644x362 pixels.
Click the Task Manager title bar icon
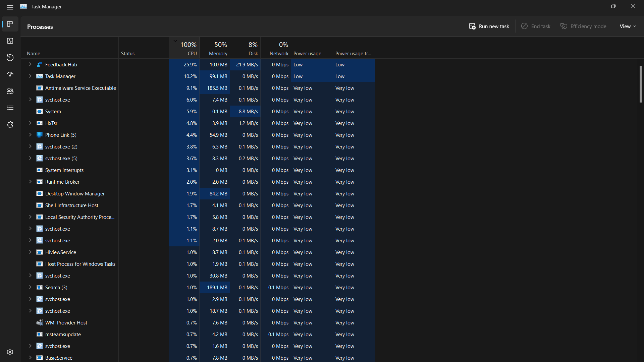tap(23, 6)
